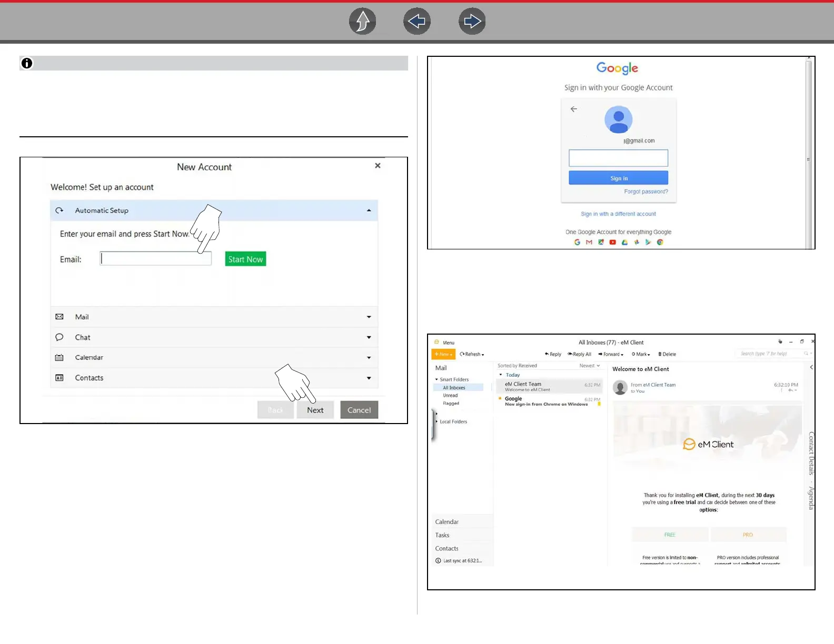Click the Mail envelope icon

click(59, 317)
